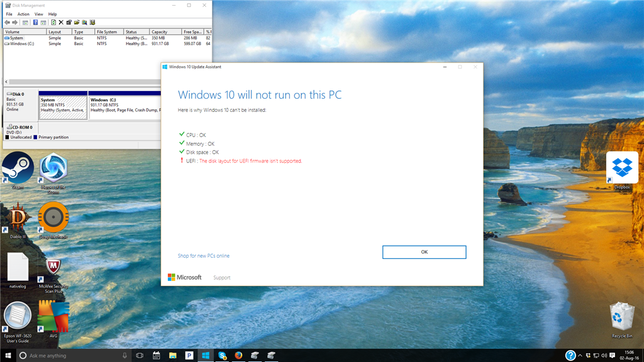The width and height of the screenshot is (644, 362).
Task: Open the calendar app taskbar icon
Action: (x=156, y=356)
